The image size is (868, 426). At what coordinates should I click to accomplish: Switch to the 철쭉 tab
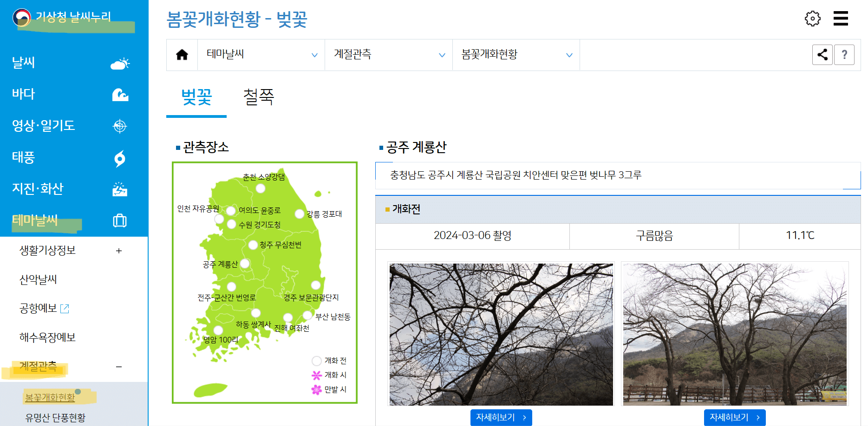[258, 97]
